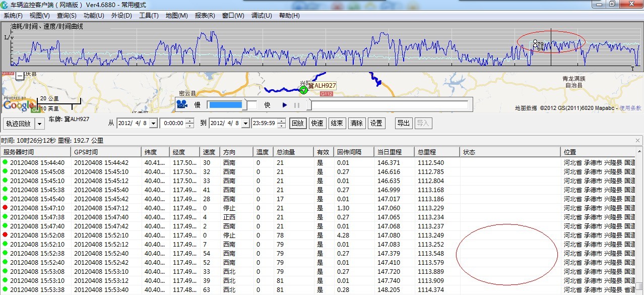Open the start date dropdown calendar

click(153, 124)
